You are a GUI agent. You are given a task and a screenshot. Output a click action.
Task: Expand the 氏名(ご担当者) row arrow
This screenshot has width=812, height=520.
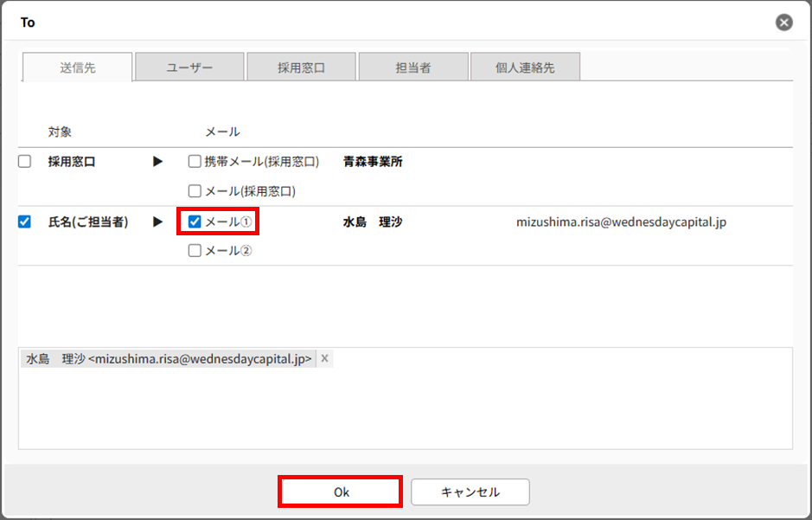click(157, 221)
